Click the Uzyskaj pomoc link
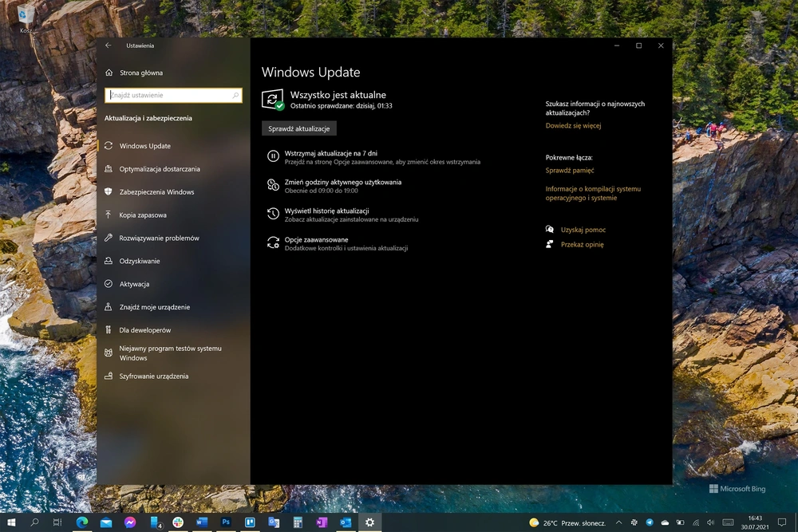This screenshot has width=798, height=532. [x=583, y=230]
